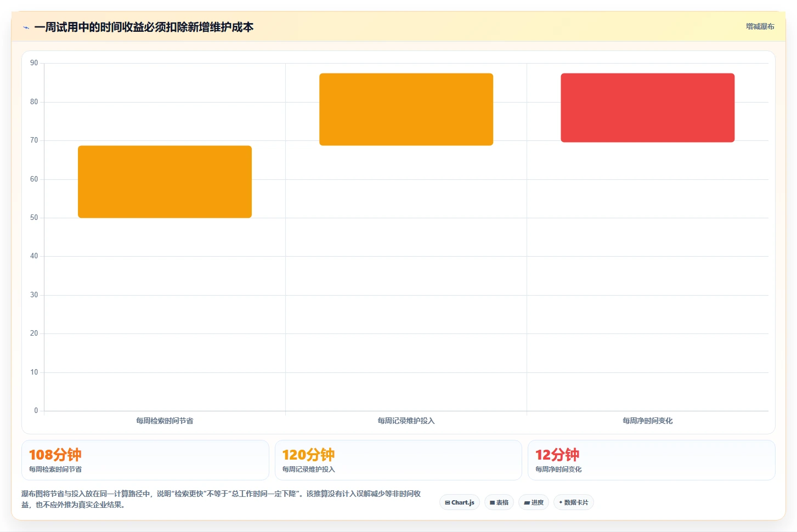797x532 pixels.
Task: Click the y-axis value 0
Action: click(36, 411)
